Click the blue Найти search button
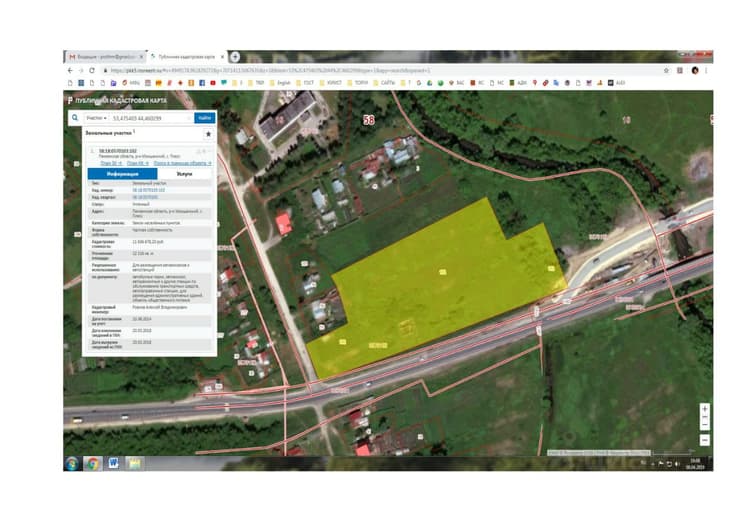Viewport: 750px width, 530px height. (x=205, y=118)
